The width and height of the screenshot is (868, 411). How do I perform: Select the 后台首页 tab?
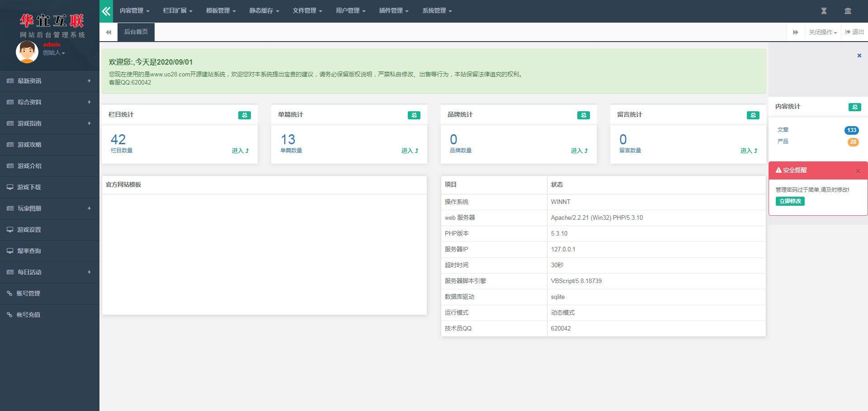coord(136,32)
